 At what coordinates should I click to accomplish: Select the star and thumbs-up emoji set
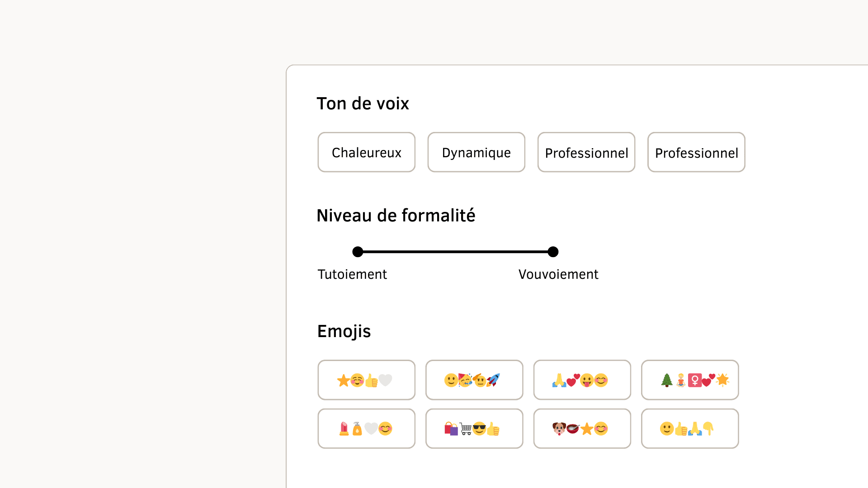[366, 380]
